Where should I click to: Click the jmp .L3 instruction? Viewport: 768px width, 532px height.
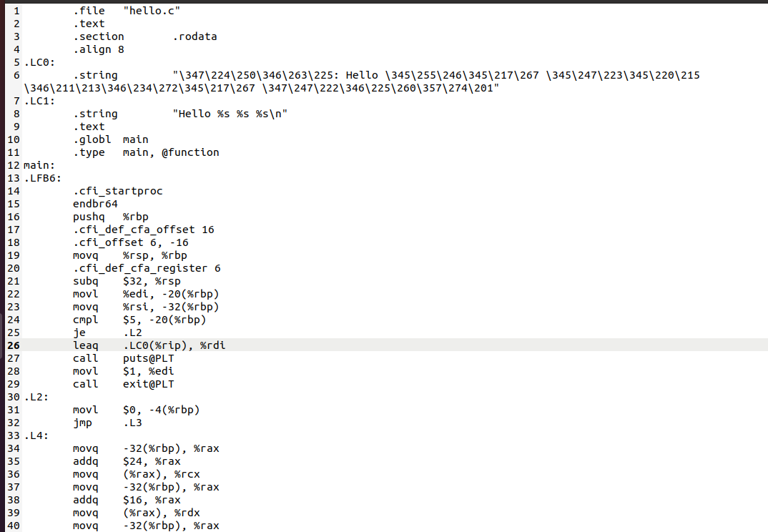click(x=108, y=423)
